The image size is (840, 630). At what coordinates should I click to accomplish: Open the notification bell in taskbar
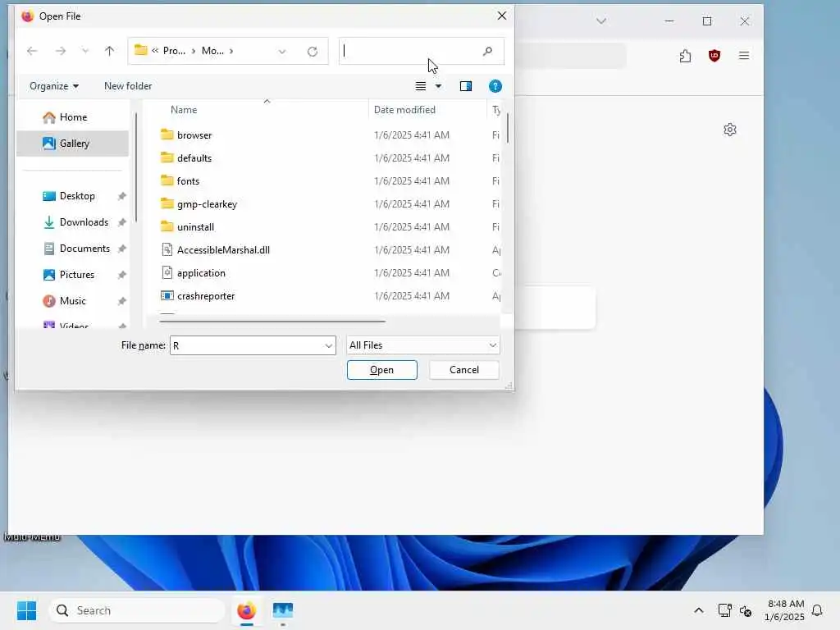(817, 610)
